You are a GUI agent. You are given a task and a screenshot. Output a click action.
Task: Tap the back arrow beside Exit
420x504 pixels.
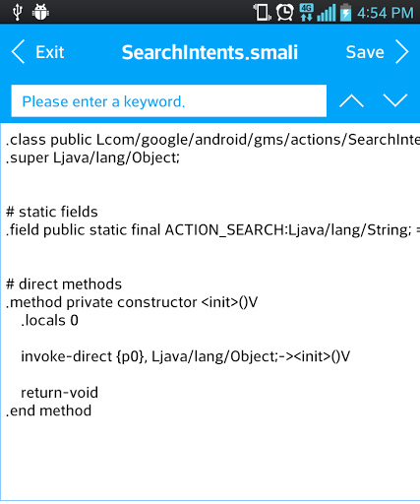pyautogui.click(x=18, y=51)
